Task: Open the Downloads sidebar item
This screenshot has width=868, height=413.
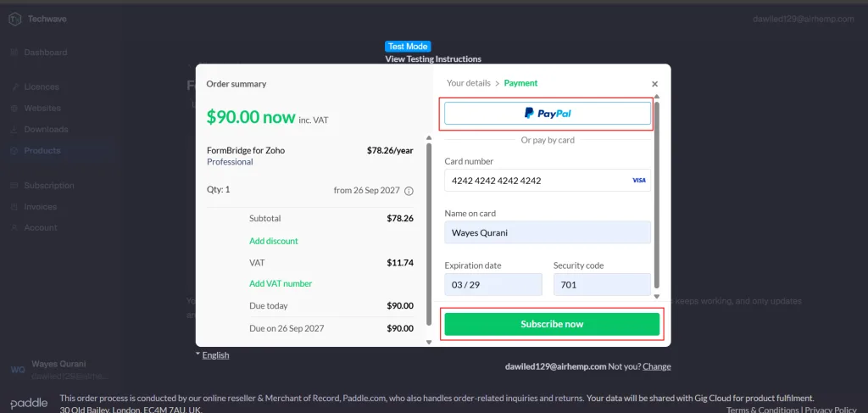Action: coord(46,129)
